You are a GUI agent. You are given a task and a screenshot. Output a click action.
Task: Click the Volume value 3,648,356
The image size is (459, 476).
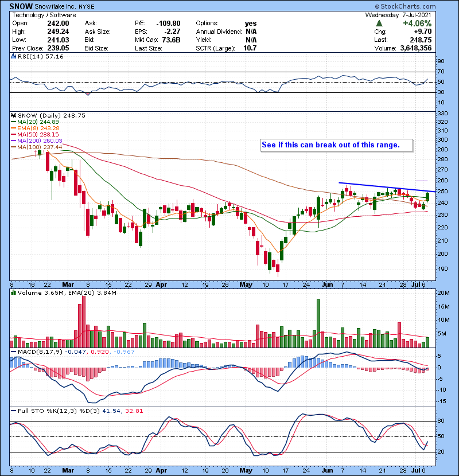pyautogui.click(x=416, y=48)
